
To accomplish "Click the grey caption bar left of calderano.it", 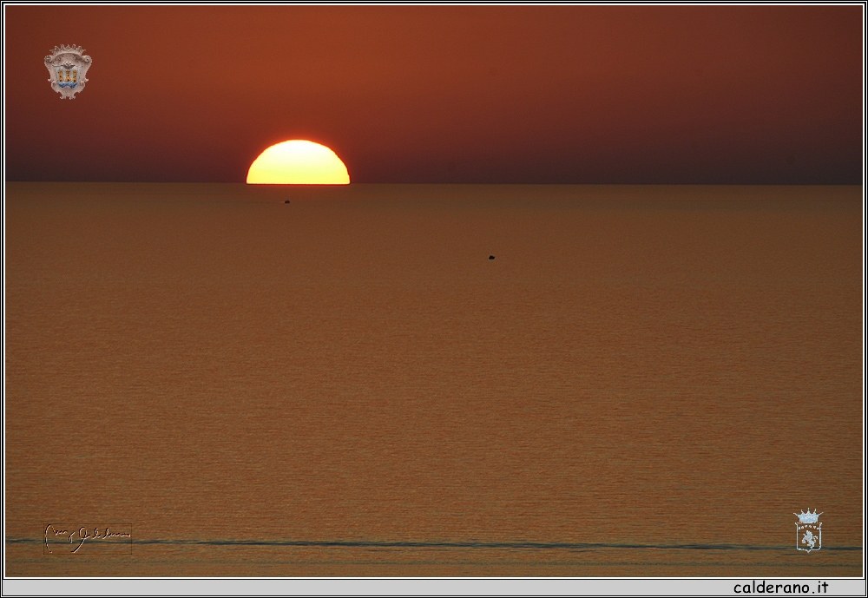I will [x=347, y=588].
